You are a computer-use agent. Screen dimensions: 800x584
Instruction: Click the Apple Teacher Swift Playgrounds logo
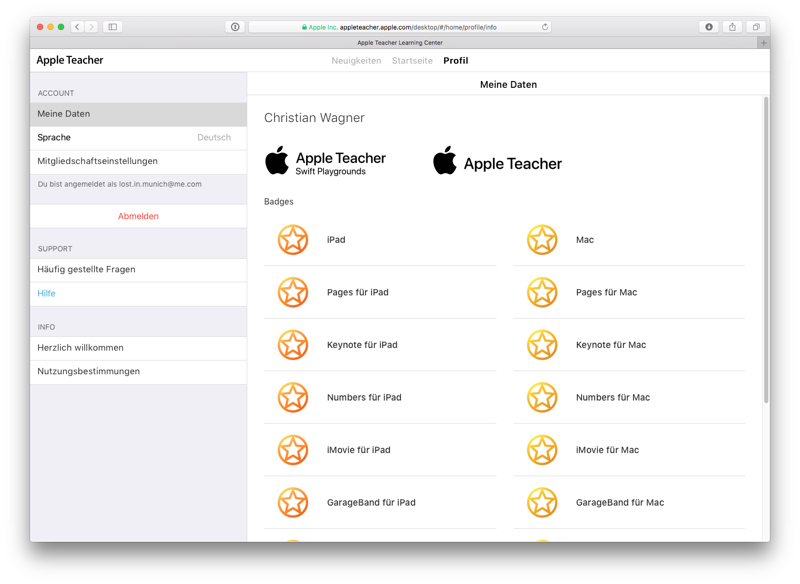326,161
